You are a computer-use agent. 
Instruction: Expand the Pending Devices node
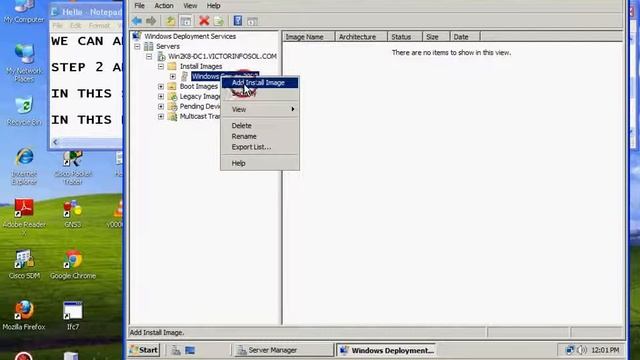(161, 106)
